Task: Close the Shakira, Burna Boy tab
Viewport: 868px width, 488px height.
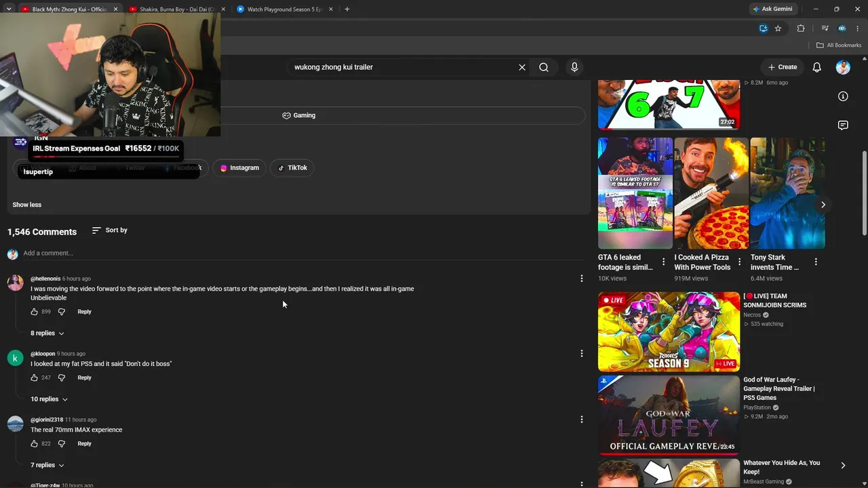Action: coord(223,9)
